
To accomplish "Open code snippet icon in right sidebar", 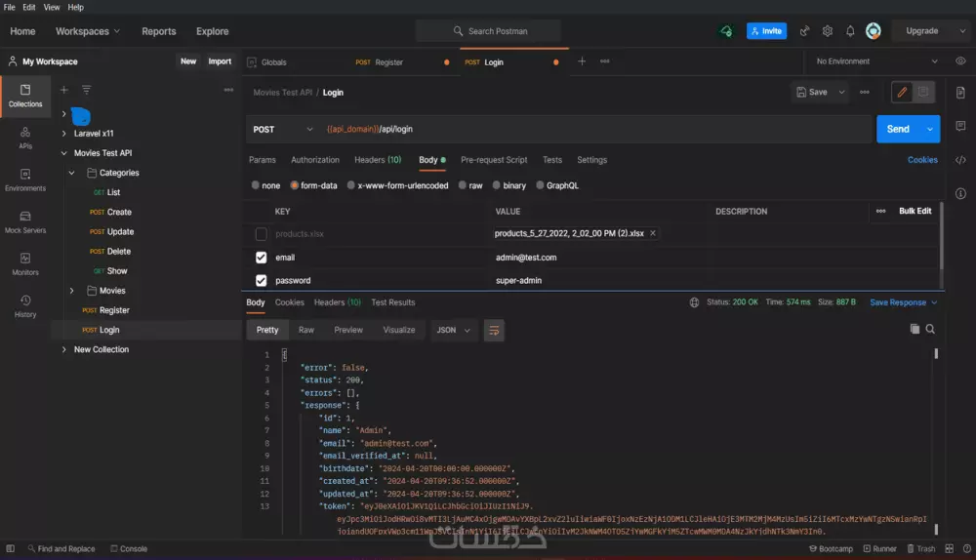I will pos(960,160).
